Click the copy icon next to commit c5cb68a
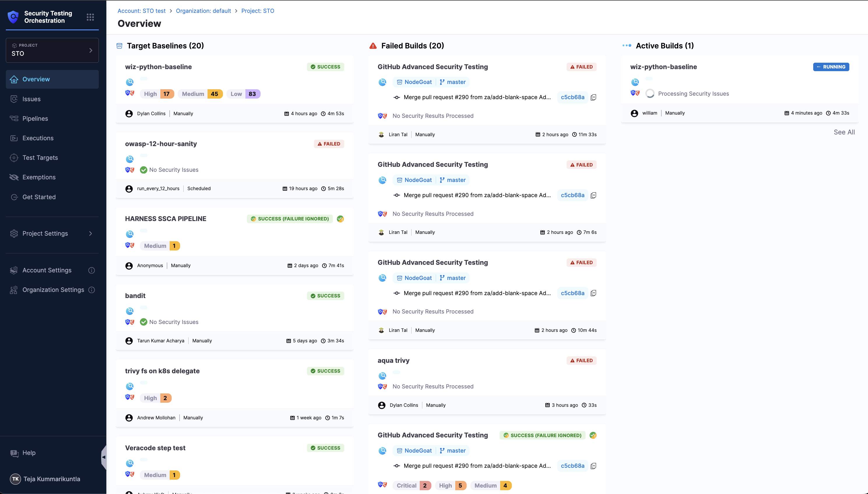This screenshot has width=868, height=494. click(594, 97)
